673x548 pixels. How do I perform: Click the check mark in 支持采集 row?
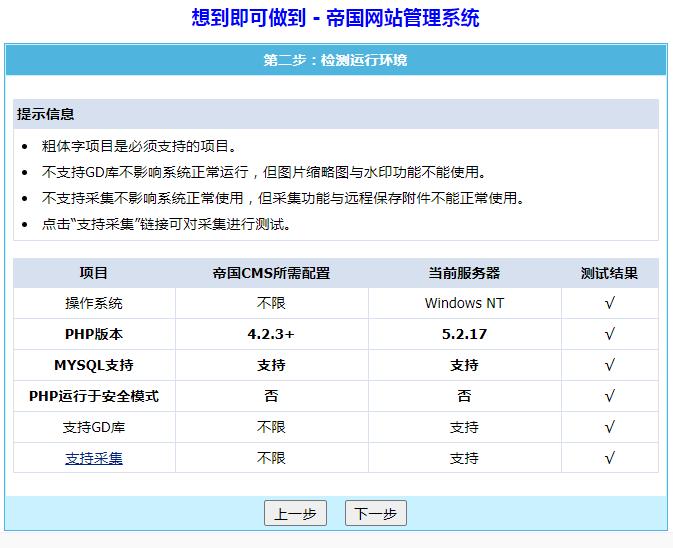pos(609,458)
